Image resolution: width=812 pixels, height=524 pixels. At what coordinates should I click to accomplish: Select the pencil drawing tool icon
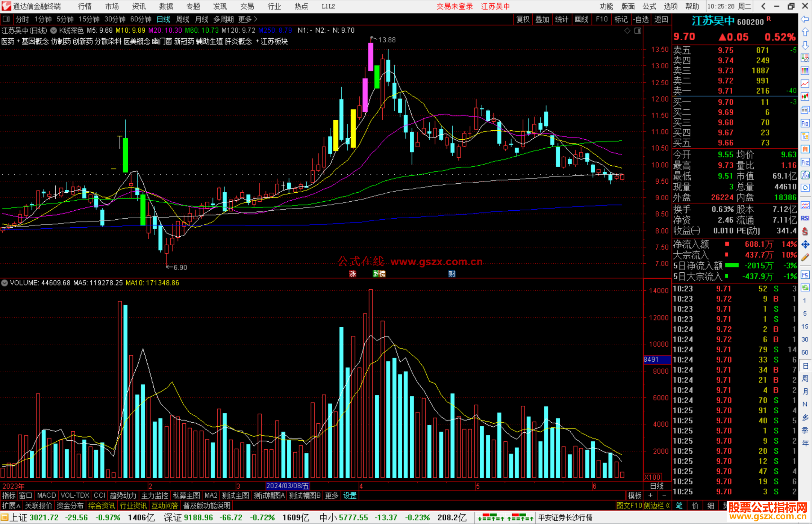pyautogui.click(x=805, y=257)
